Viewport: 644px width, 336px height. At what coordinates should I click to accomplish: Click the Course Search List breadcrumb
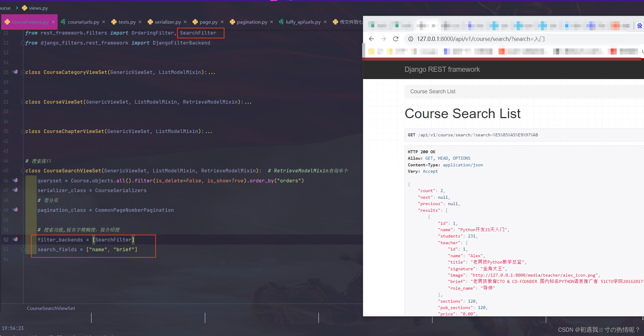[432, 91]
